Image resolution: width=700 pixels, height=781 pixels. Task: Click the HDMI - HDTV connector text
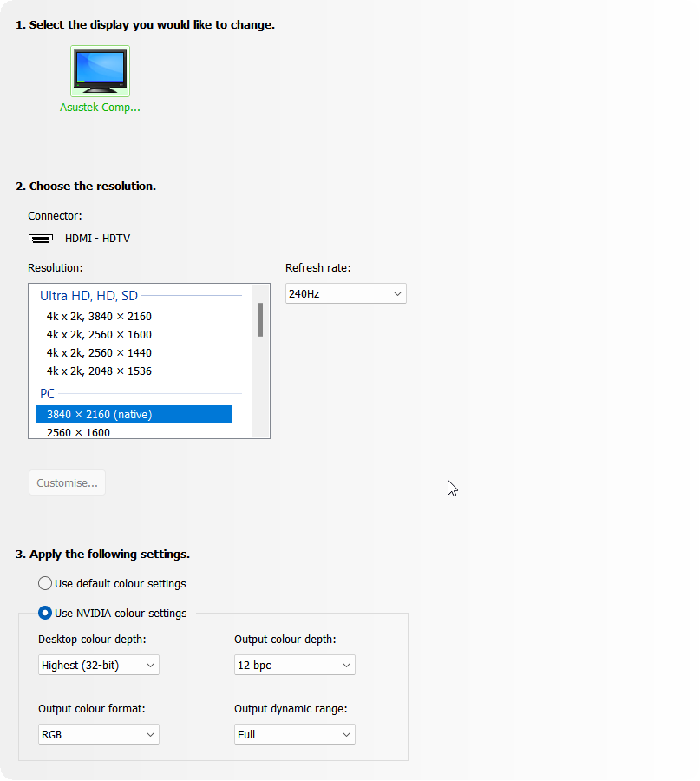pyautogui.click(x=97, y=239)
